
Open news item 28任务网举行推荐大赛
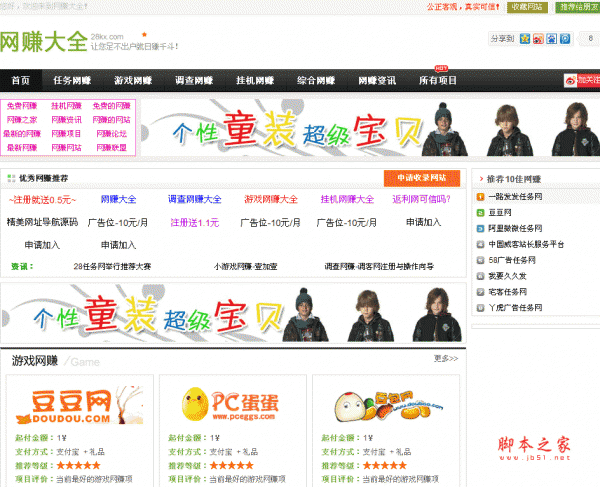(x=112, y=266)
